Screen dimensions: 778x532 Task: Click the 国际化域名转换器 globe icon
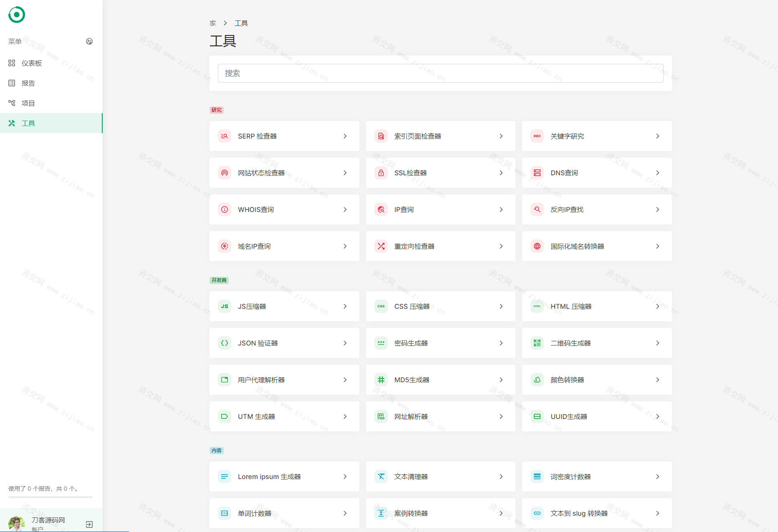click(x=537, y=246)
